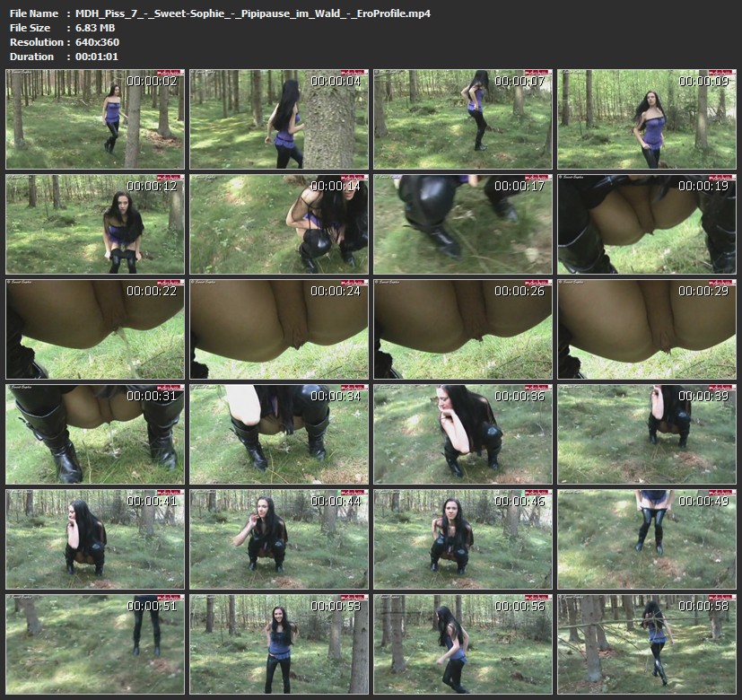Select the thumbnail at 00:00:49
The width and height of the screenshot is (742, 700).
point(646,538)
